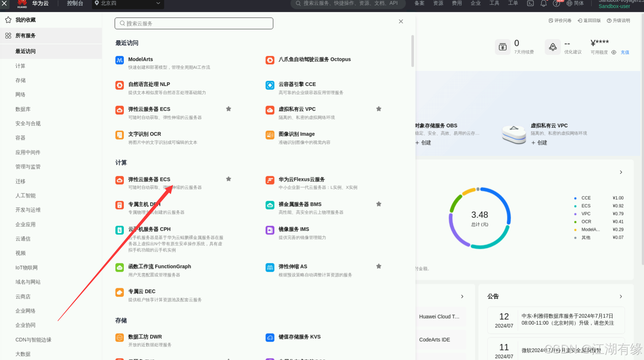
Task: Expand the chevron above Huawei Cloud T... card
Action: point(462,296)
